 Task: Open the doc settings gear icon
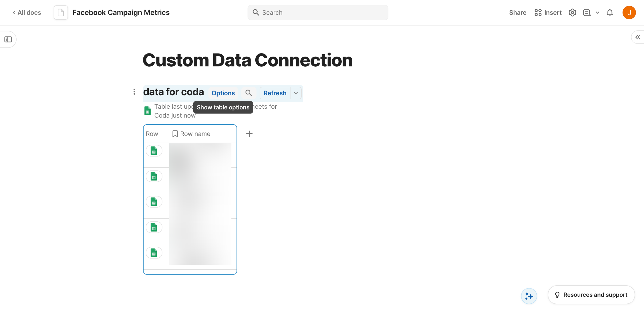(572, 13)
